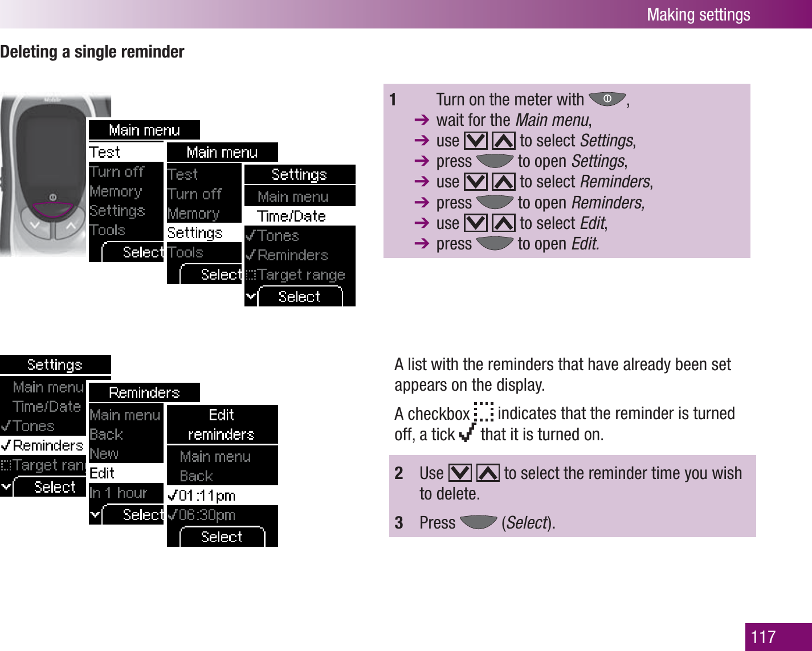Click the scroll-down chevron next to Select under 'Target range'

[x=251, y=297]
